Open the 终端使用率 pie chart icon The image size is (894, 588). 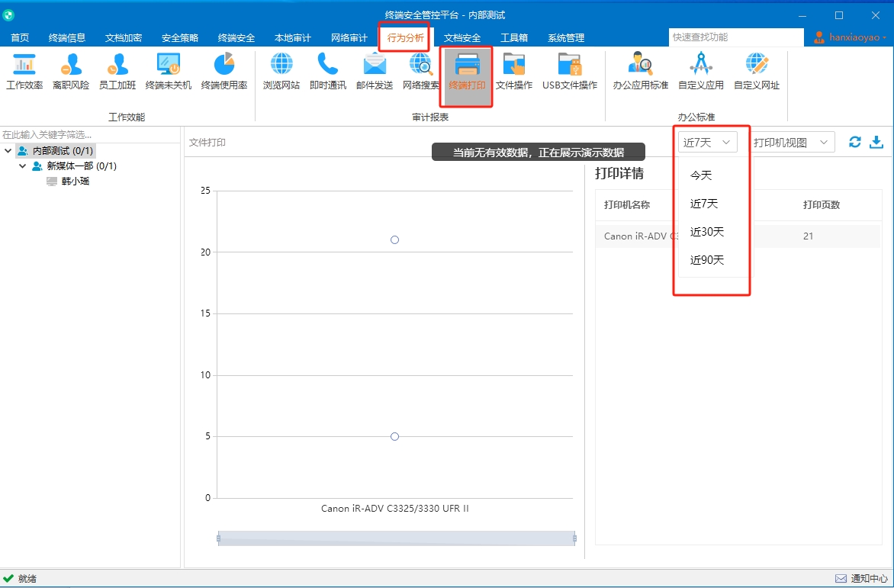(224, 71)
